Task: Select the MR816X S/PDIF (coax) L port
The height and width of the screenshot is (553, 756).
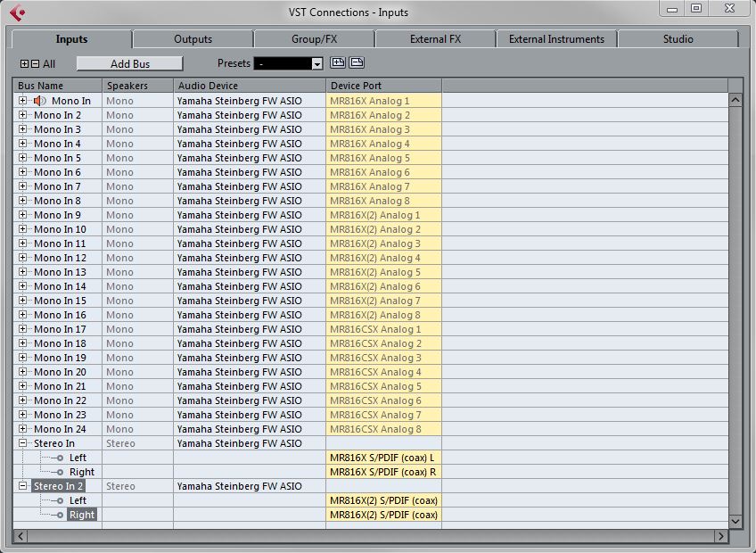Action: point(383,458)
